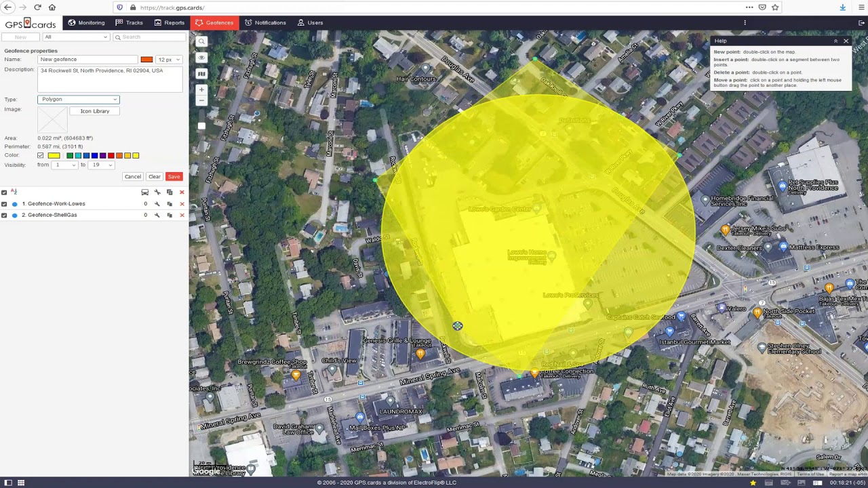Click the map search magnifier icon
868x488 pixels.
pyautogui.click(x=201, y=42)
